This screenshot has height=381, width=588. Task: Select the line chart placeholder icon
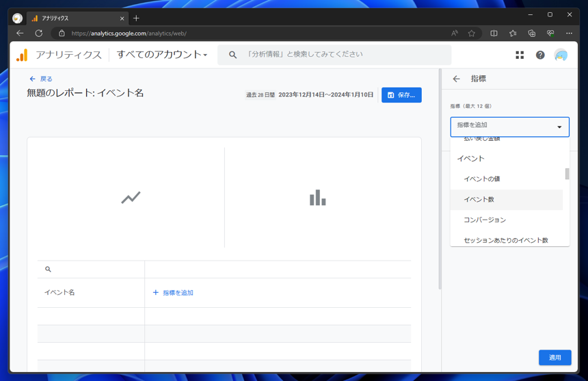coord(131,197)
